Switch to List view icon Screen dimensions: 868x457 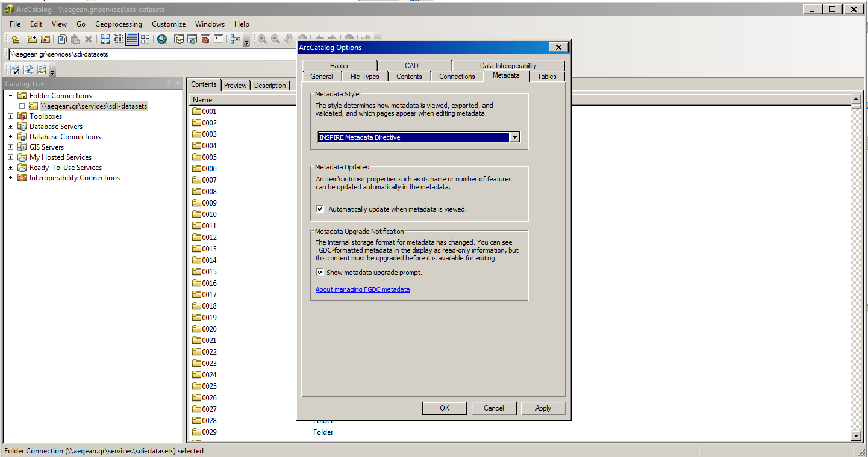[x=119, y=39]
